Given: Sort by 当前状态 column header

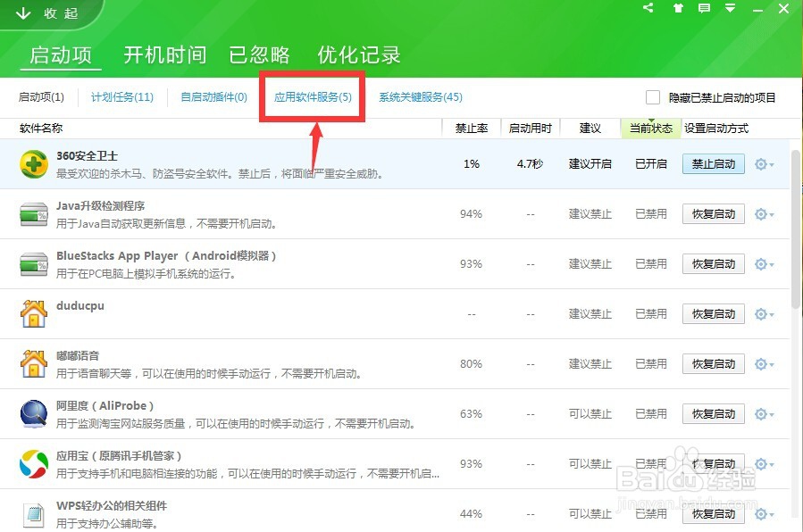Looking at the screenshot, I should click(x=651, y=128).
